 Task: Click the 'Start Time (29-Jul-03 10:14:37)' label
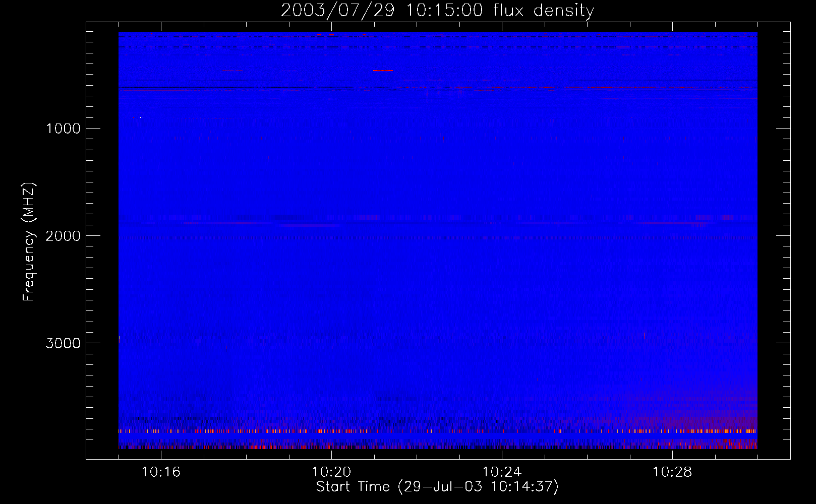[437, 487]
